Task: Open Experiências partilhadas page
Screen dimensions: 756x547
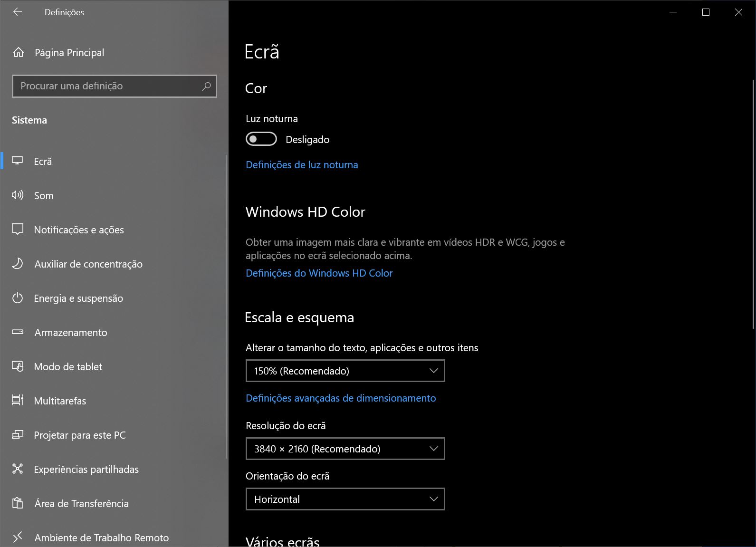Action: click(114, 469)
